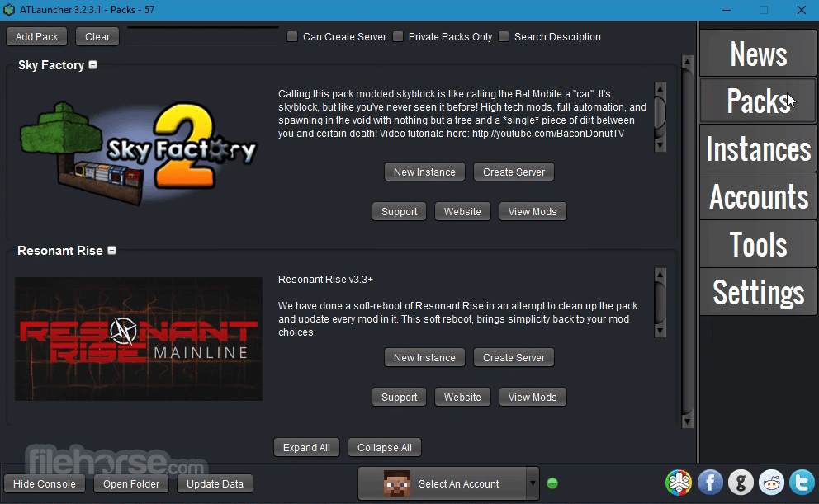
Task: Click the Collapse All button
Action: click(x=385, y=447)
